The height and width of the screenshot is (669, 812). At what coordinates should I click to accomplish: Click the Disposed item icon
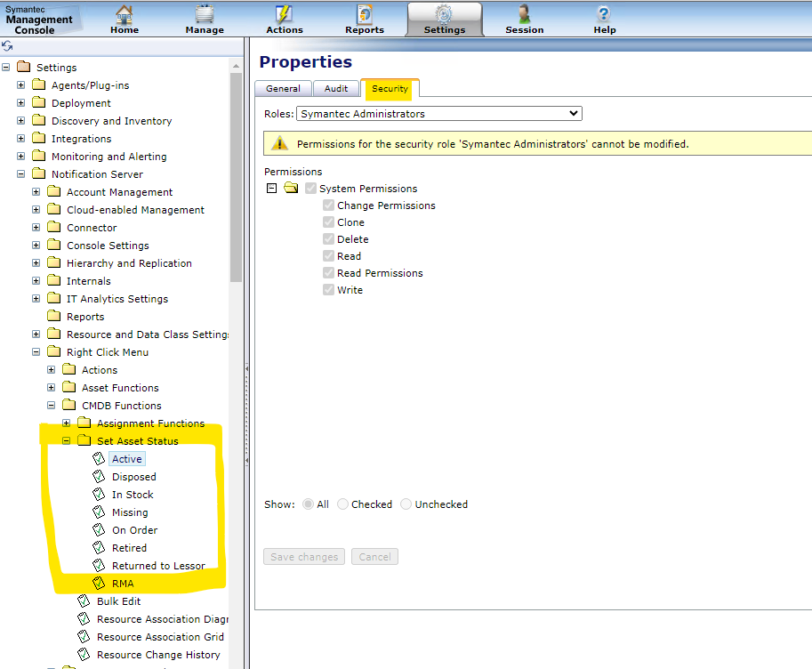(x=99, y=476)
